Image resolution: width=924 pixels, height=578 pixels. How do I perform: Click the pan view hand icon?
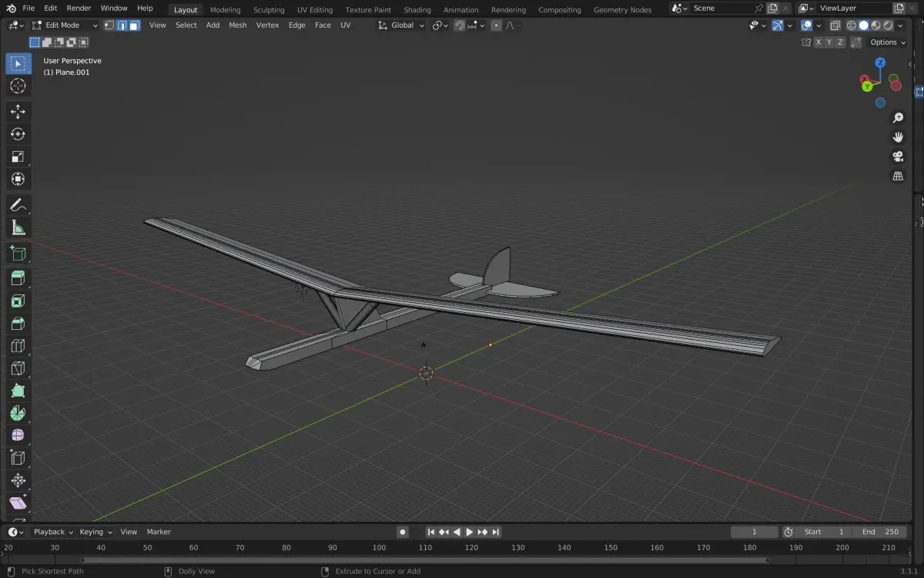(898, 137)
